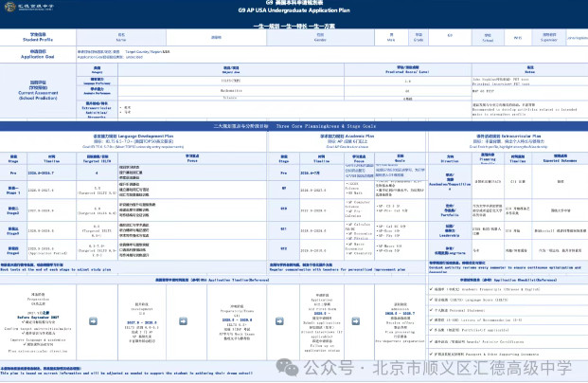Click the arrow leading into the Application stage
The width and height of the screenshot is (588, 383).
click(x=279, y=321)
